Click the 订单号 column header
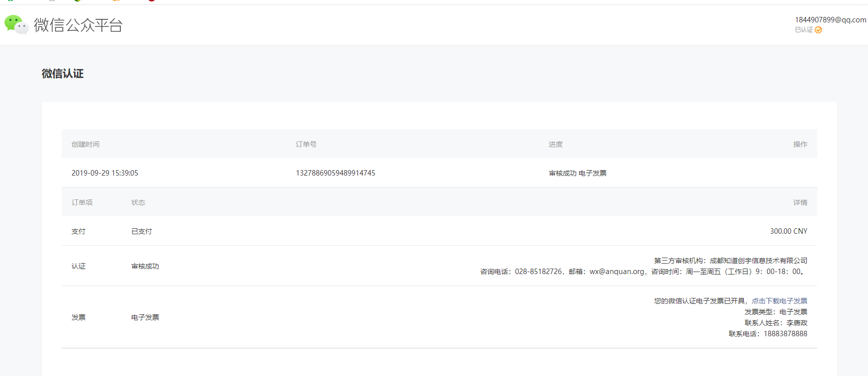 point(306,144)
